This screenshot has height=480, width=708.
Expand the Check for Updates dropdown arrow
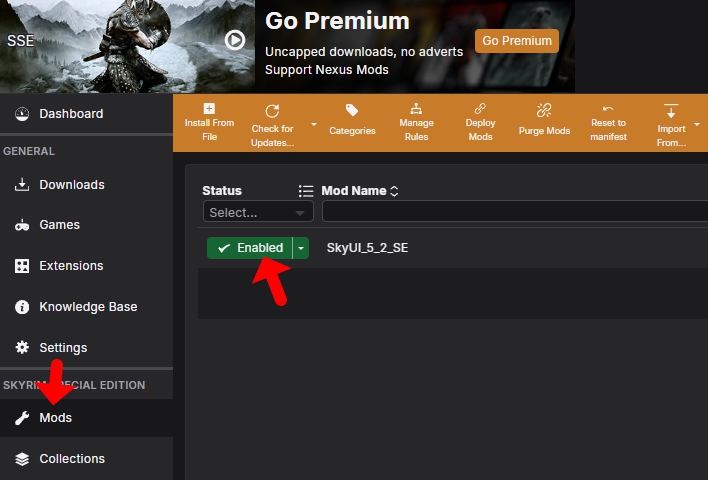click(314, 124)
